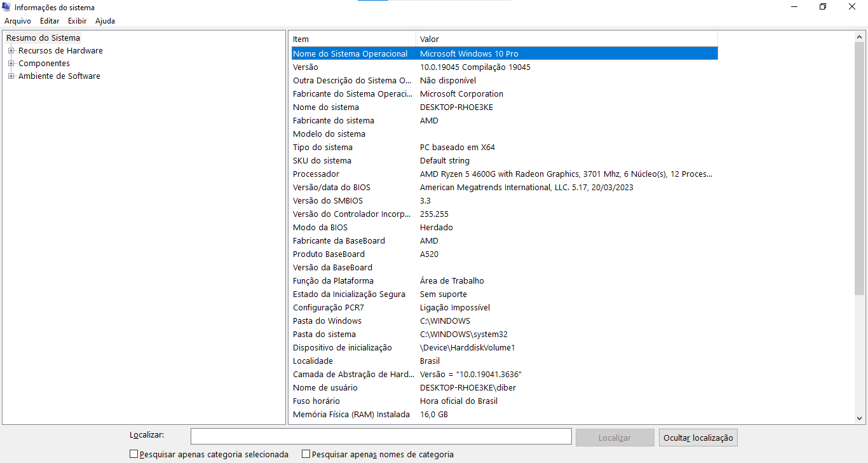Viewport: 868px width, 463px height.
Task: Select Outra Descrição do Sistema row
Action: 504,81
